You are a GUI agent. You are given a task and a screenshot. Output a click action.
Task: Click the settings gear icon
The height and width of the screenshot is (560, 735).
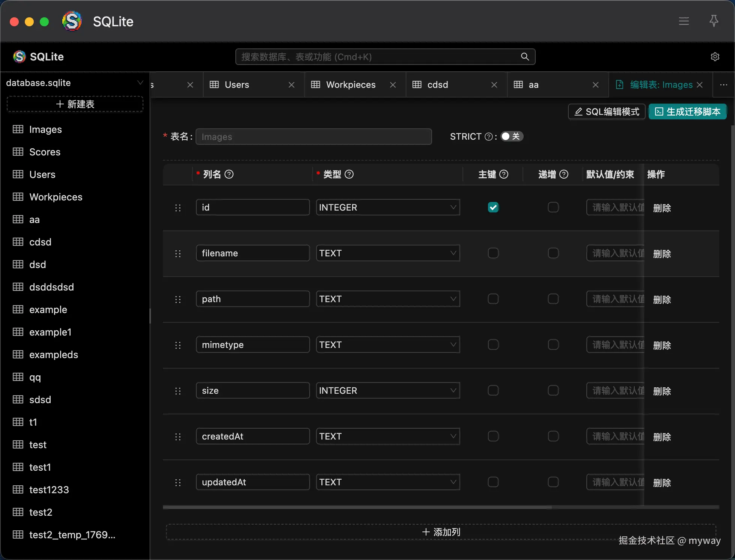click(x=715, y=57)
